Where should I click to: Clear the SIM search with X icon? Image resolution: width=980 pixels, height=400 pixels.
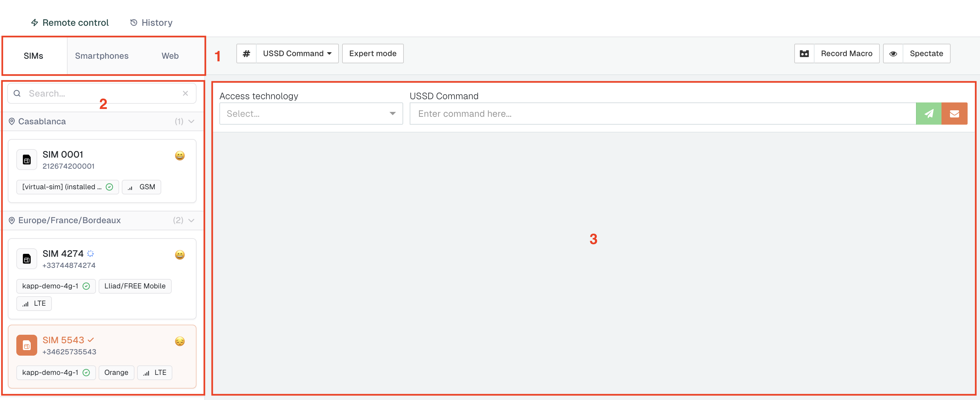click(x=185, y=93)
